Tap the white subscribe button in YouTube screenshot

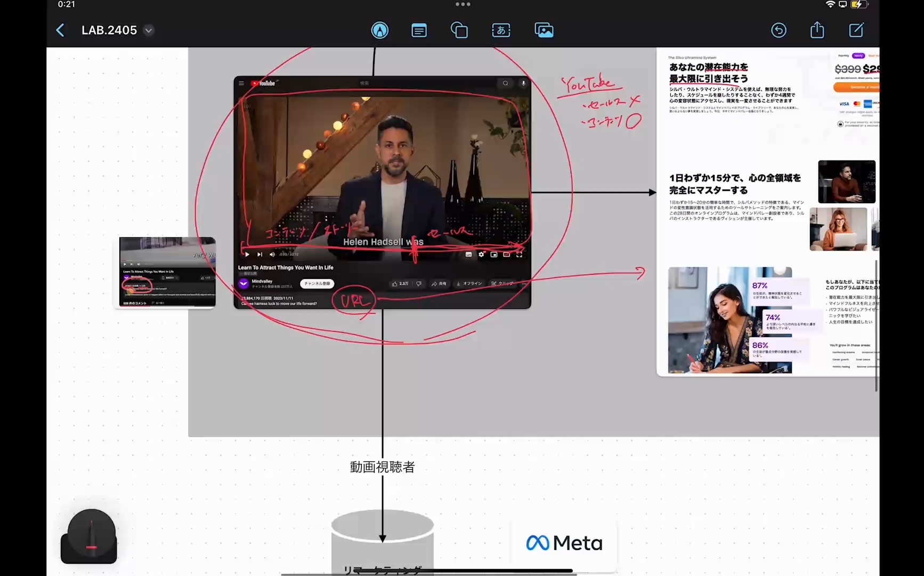pos(317,284)
